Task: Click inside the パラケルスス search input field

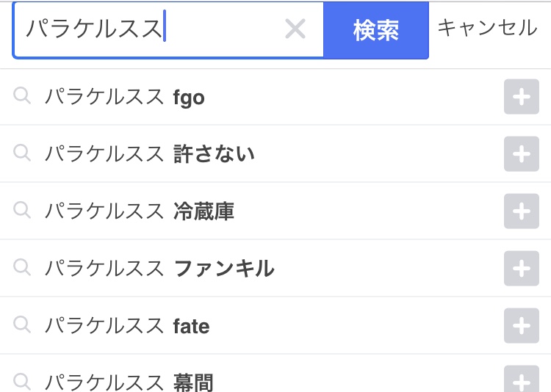Action: [147, 29]
